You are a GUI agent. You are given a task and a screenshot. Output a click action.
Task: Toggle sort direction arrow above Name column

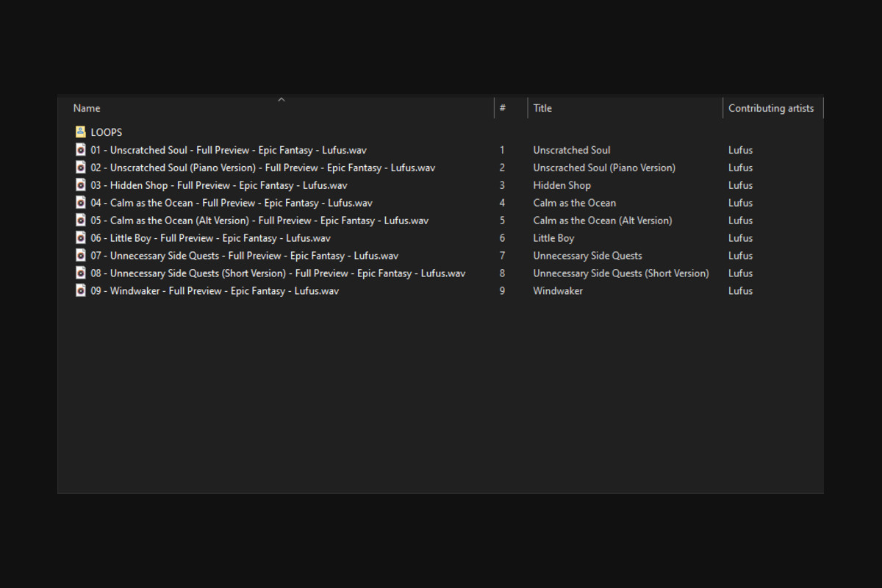coord(281,99)
